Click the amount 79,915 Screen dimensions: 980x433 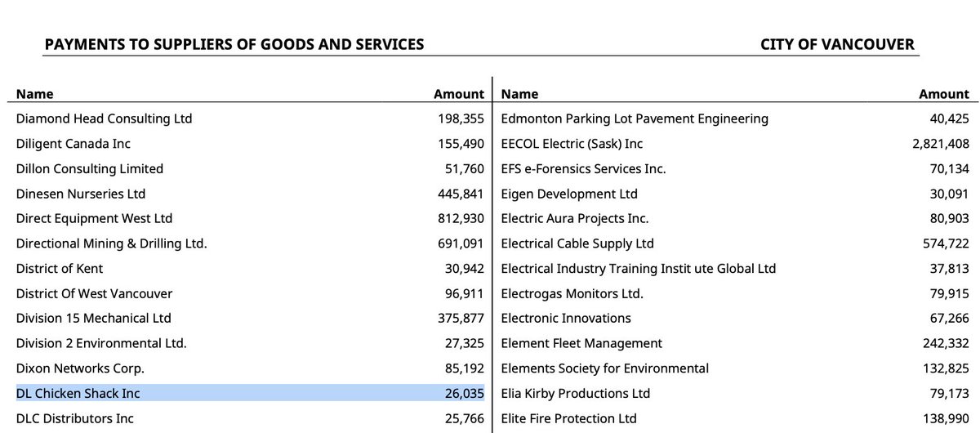[949, 293]
